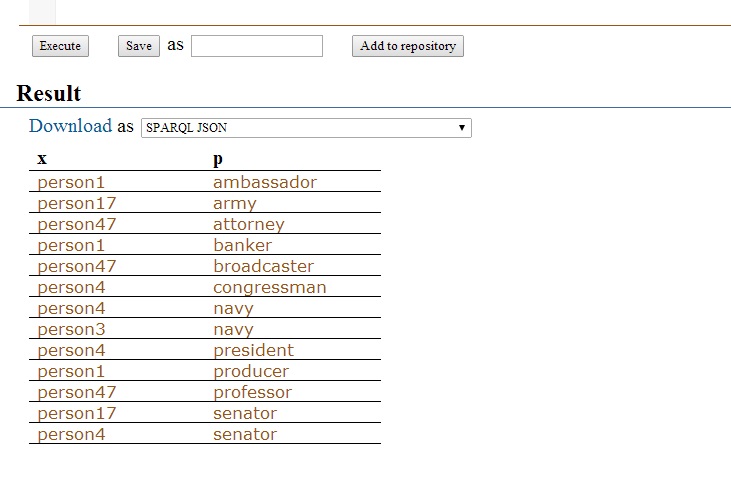Open the banker link
Screen dimensions: 731x479
tap(242, 245)
